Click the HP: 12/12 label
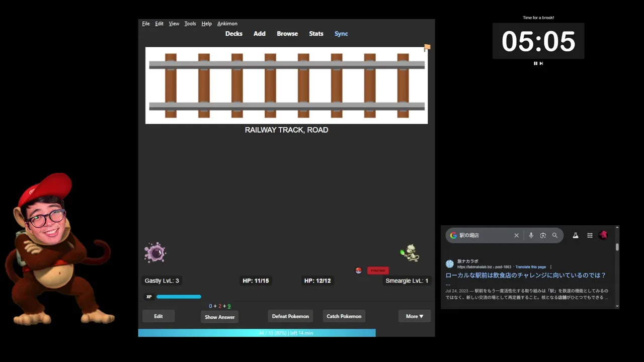This screenshot has width=644, height=362. [317, 281]
